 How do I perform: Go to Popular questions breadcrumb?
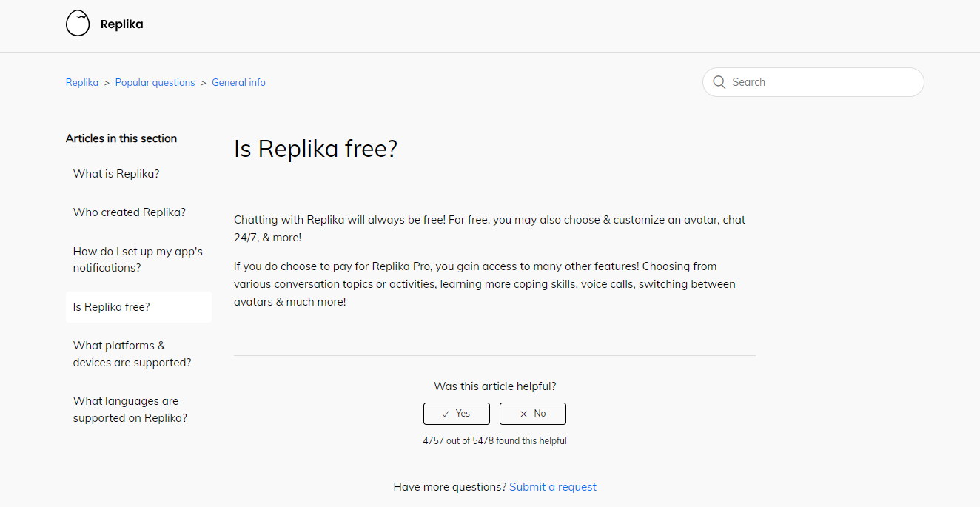tap(155, 83)
